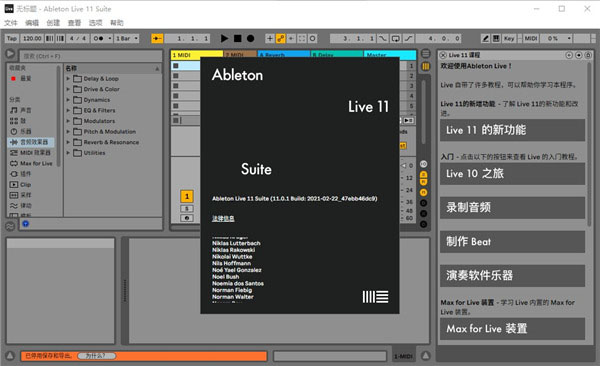Screen dimensions: 600x366
Task: Select the 120.00 tempo field
Action: [32, 38]
